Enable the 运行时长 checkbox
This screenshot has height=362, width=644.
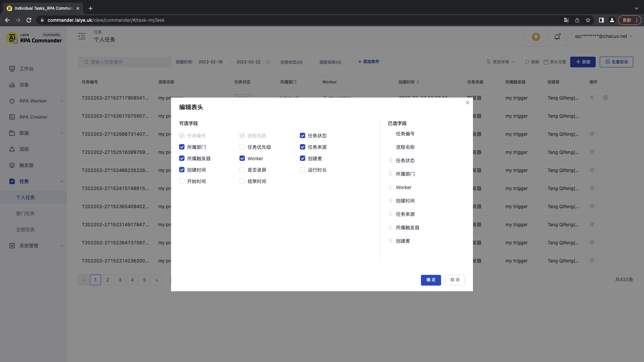[x=303, y=170]
